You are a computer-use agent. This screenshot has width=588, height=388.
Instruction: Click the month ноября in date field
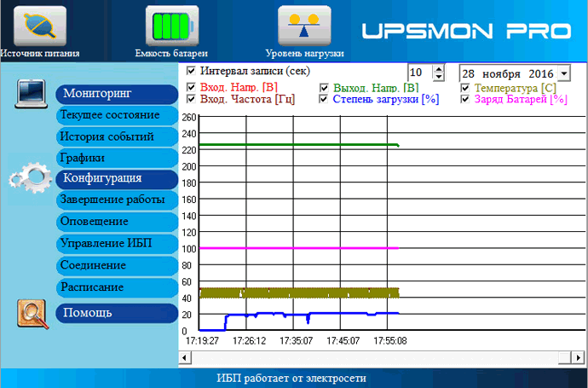tap(501, 74)
